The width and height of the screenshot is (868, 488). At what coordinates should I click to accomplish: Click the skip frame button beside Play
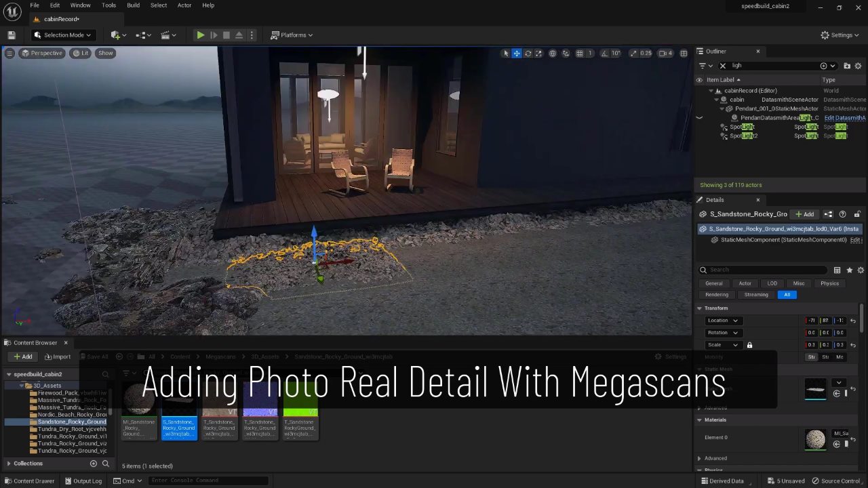click(x=214, y=35)
